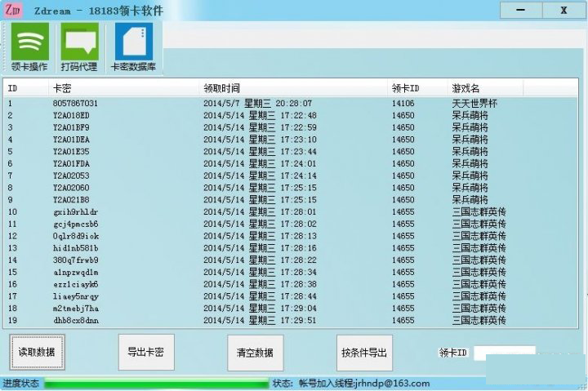Minimize the Zdream window
Screen dimensions: 588x391
pyautogui.click(x=519, y=11)
